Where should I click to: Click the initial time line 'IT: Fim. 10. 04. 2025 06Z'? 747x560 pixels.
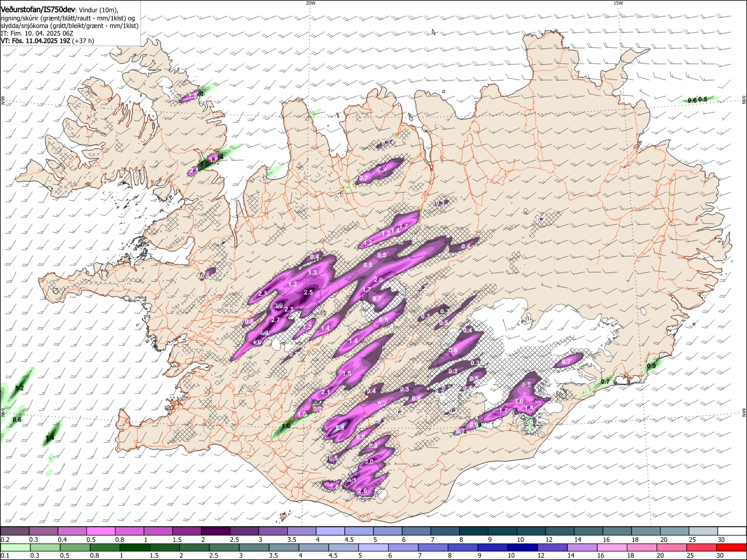(x=37, y=33)
